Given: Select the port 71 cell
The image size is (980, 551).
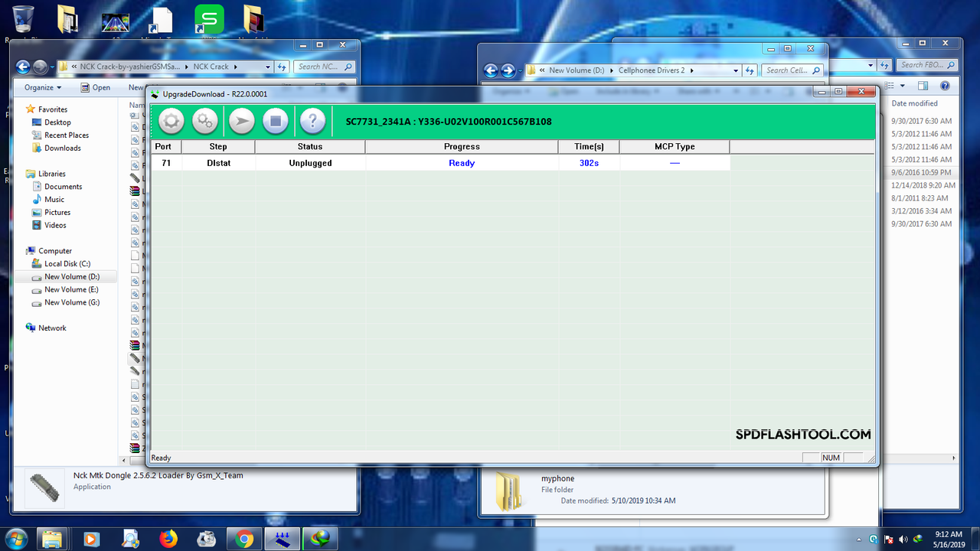Looking at the screenshot, I should pos(166,163).
